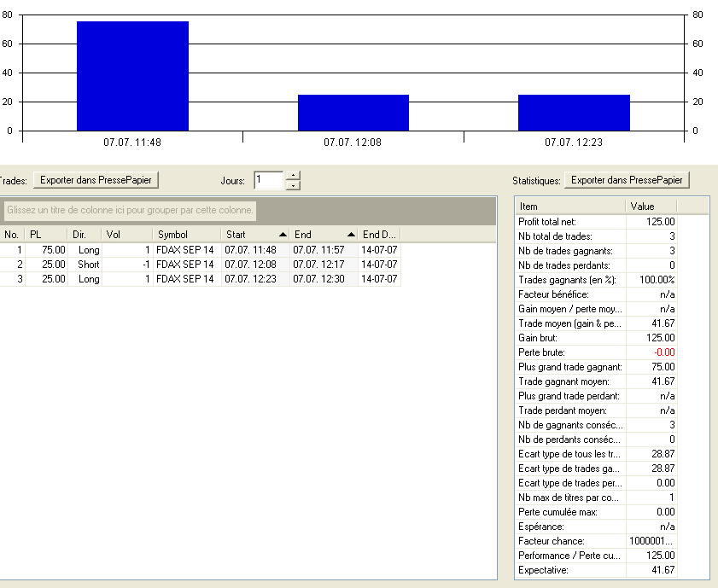Click the Jours number input field
The width and height of the screenshot is (718, 588).
pos(268,180)
